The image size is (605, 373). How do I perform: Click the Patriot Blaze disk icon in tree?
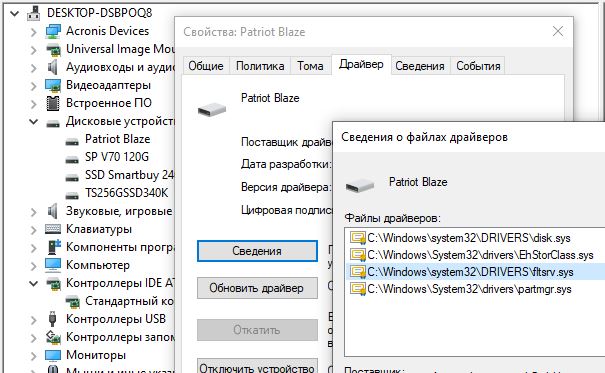pyautogui.click(x=72, y=142)
